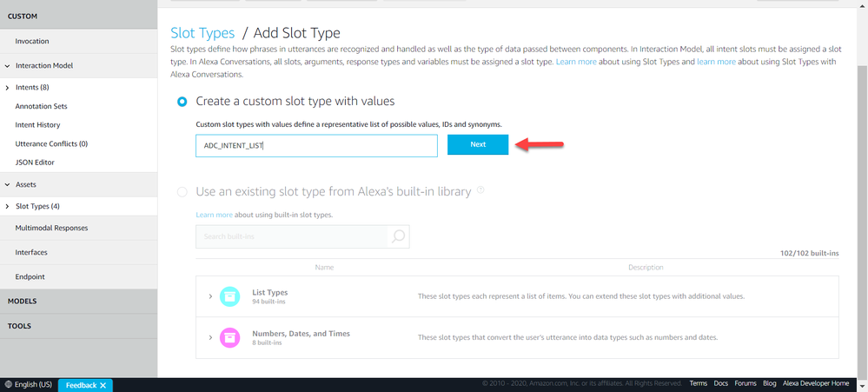Image resolution: width=868 pixels, height=392 pixels.
Task: Expand the Intents (8) tree item
Action: click(x=8, y=88)
